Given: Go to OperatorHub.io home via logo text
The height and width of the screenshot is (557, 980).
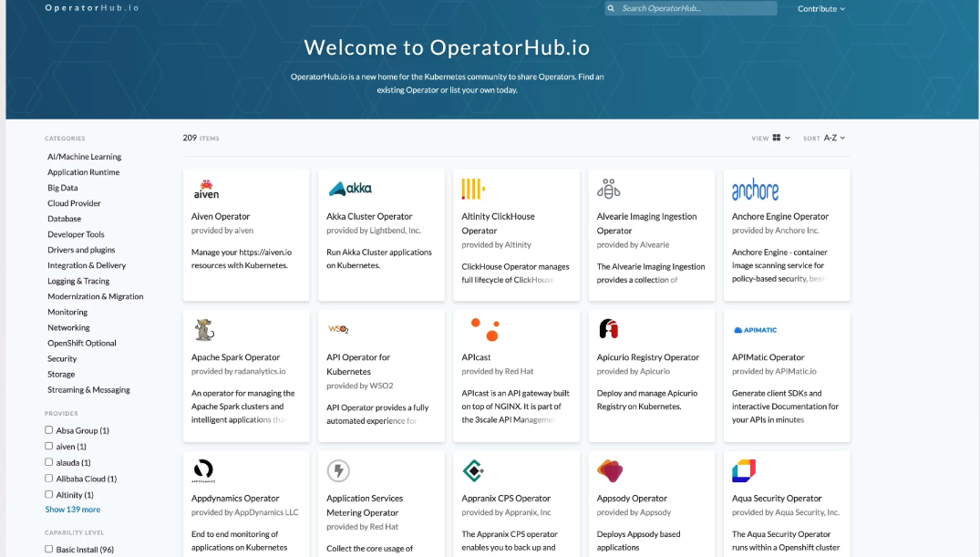Looking at the screenshot, I should click(91, 8).
